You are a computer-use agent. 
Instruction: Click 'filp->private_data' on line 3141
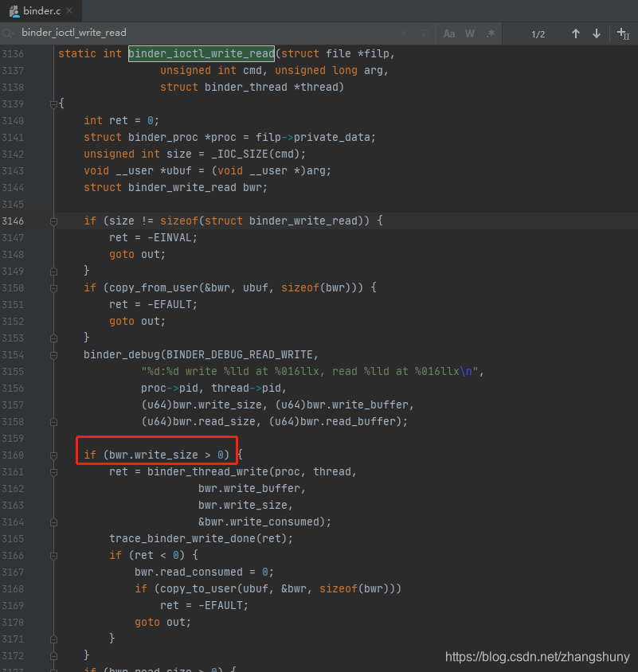(315, 137)
